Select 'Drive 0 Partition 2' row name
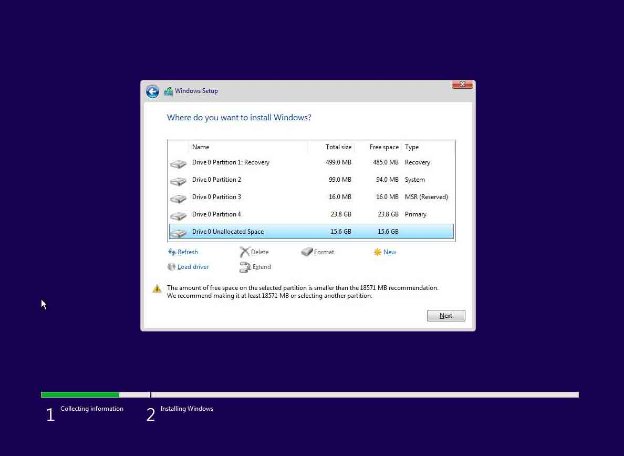The width and height of the screenshot is (624, 456). (216, 180)
